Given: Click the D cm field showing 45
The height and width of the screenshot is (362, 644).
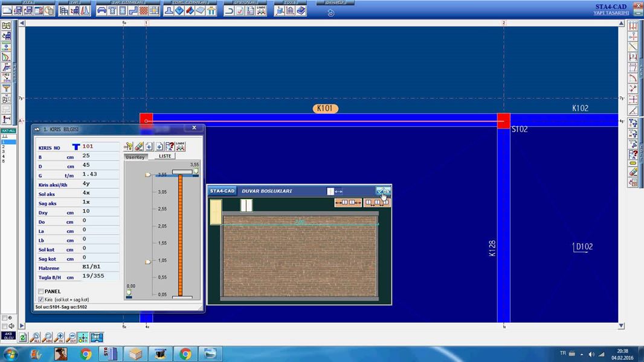Looking at the screenshot, I should [x=101, y=165].
